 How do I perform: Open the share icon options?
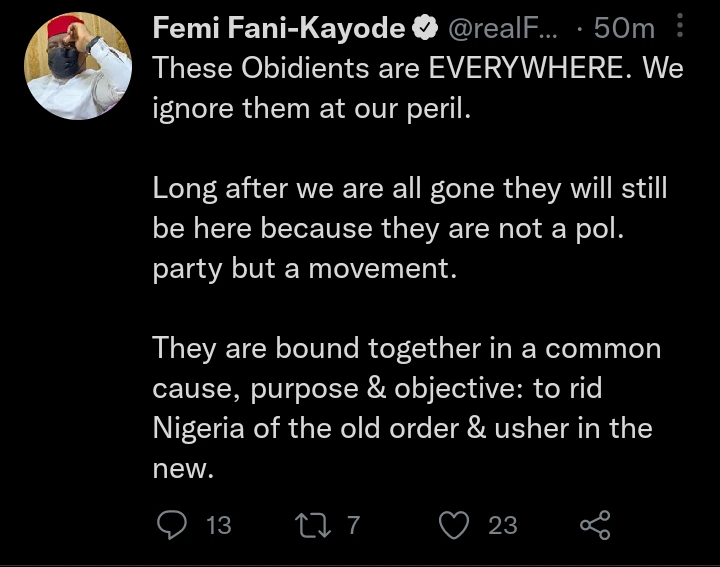pos(594,524)
